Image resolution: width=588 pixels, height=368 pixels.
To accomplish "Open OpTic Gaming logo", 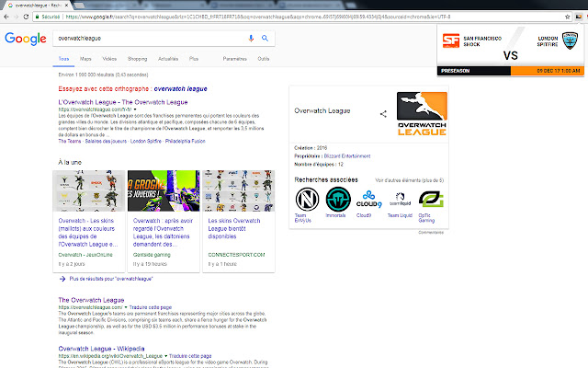I will coord(431,199).
